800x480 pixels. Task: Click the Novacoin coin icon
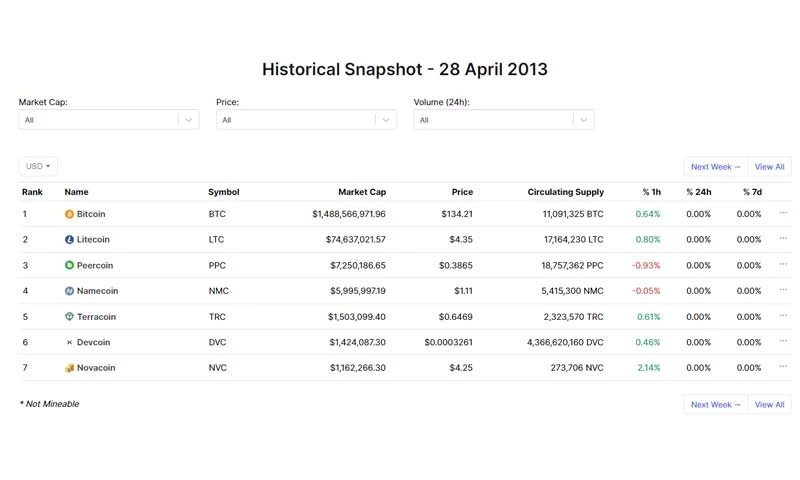(x=69, y=368)
